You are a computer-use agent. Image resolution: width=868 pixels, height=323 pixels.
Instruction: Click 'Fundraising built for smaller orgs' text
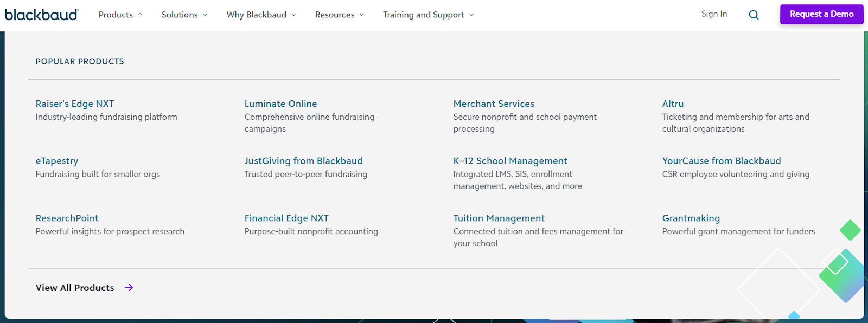coord(98,174)
